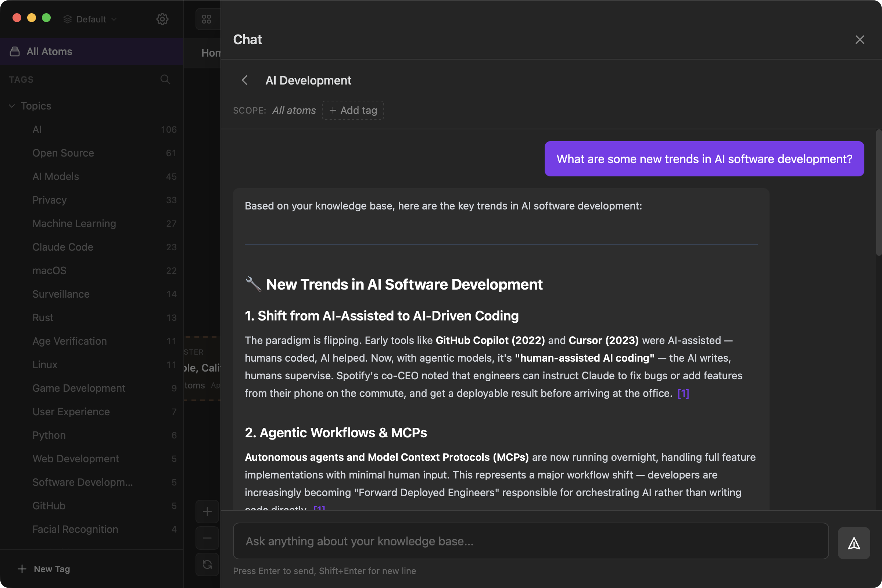
Task: Switch to the Home tab
Action: coord(212,53)
